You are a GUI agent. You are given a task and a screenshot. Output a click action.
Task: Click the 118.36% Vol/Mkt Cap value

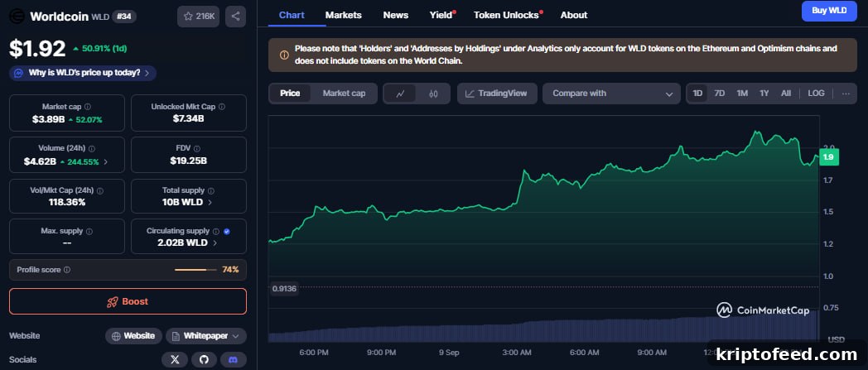tap(67, 203)
